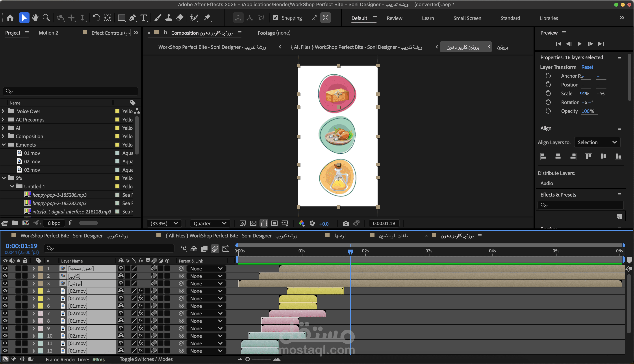Click the Take Snapshot camera icon
The image size is (634, 364).
pyautogui.click(x=345, y=223)
